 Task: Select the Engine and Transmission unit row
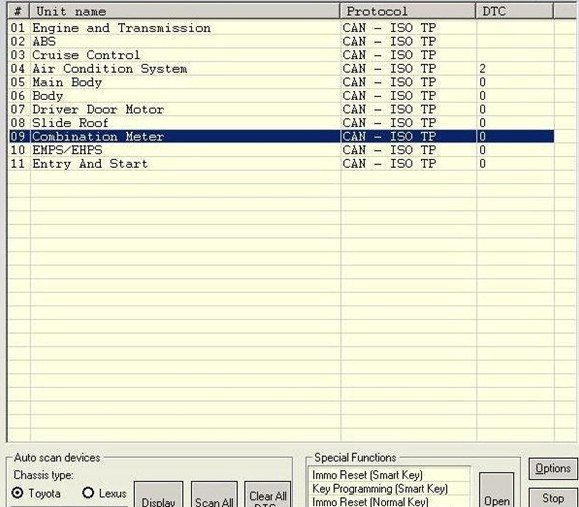coord(281,28)
